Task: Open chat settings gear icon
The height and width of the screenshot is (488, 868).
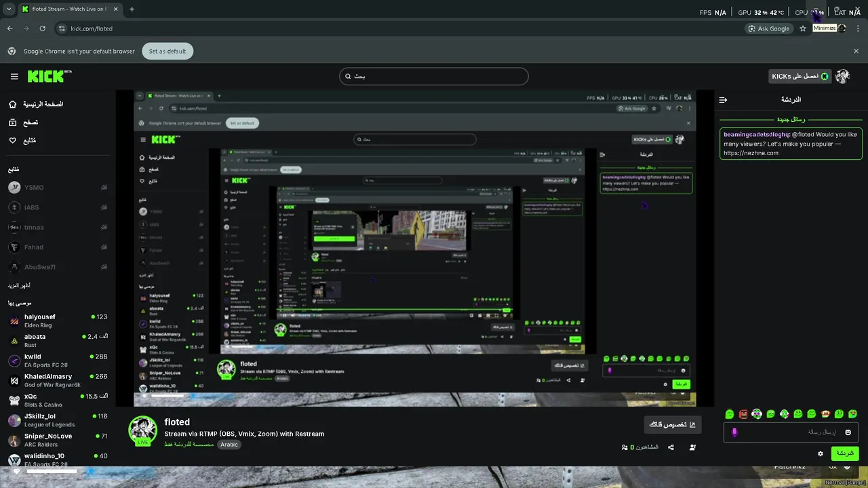Action: click(821, 453)
